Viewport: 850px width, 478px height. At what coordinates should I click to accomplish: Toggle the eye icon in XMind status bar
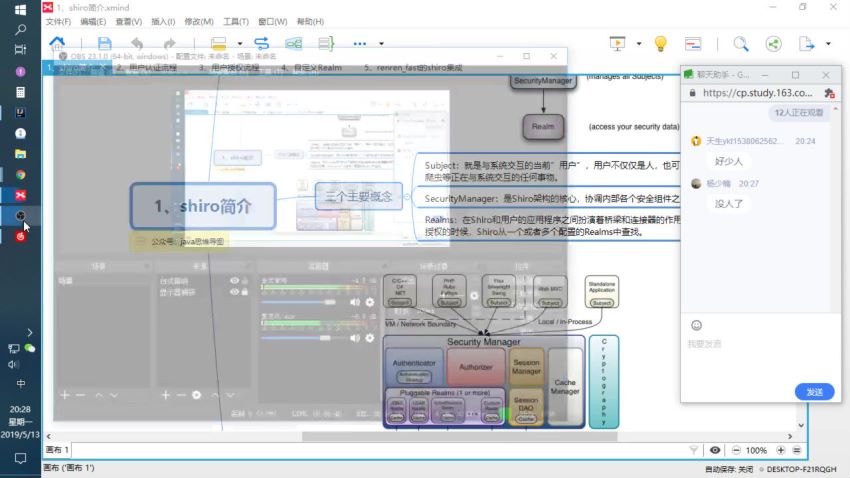click(715, 450)
